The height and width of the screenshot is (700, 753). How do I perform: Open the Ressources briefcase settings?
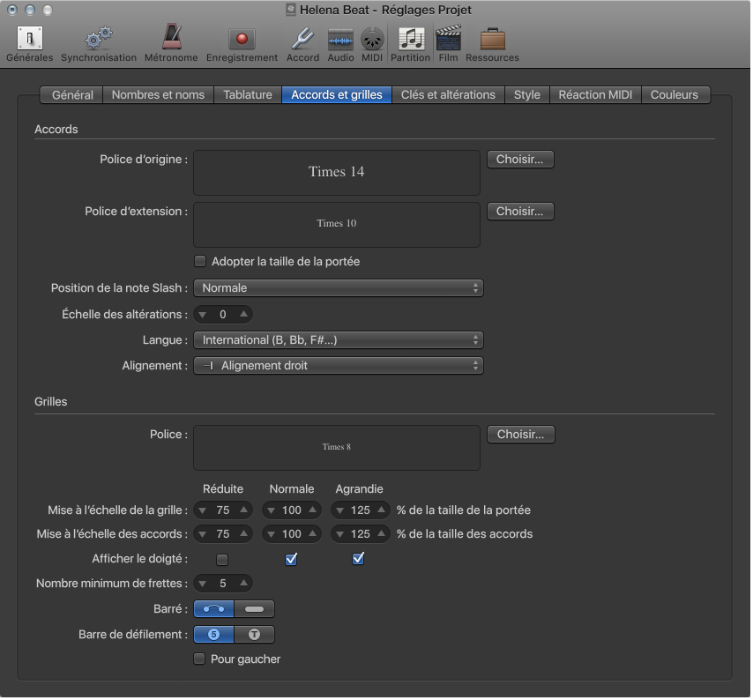tap(492, 40)
